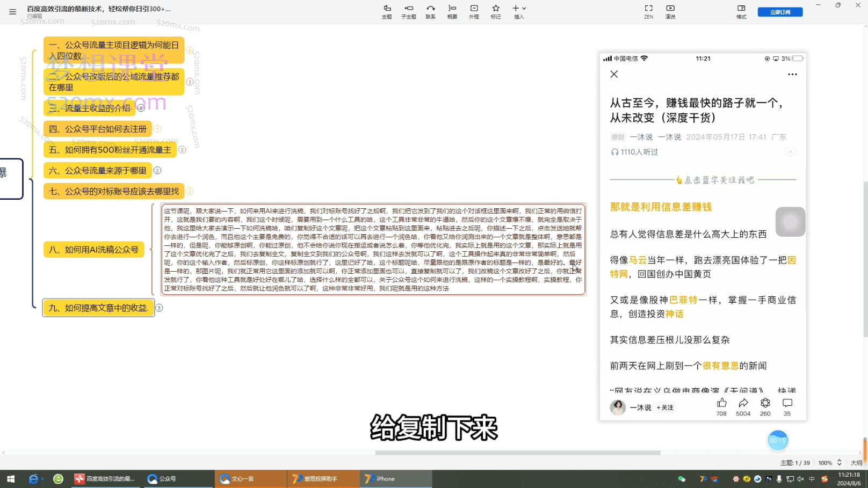
Task: Add a boundary with 外框 tool
Action: (x=474, y=11)
